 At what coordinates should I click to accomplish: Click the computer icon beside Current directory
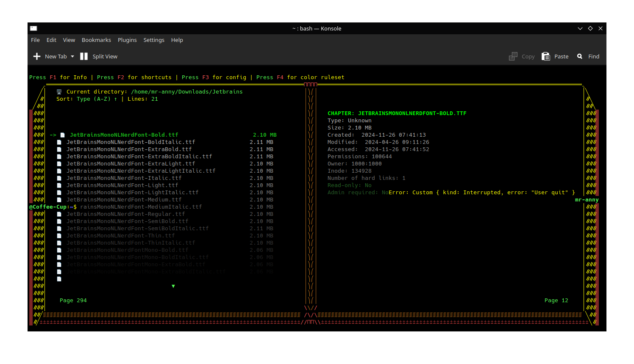point(59,91)
